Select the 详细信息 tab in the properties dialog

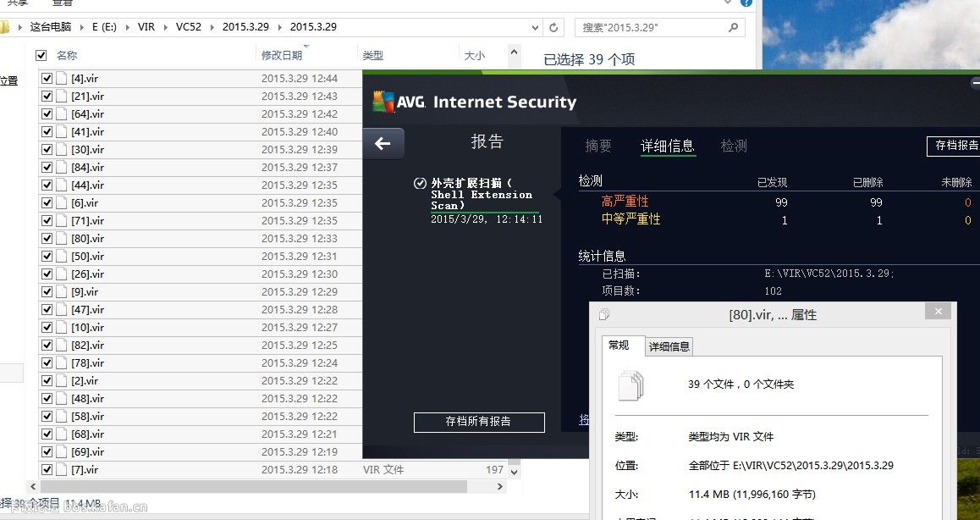tap(669, 346)
